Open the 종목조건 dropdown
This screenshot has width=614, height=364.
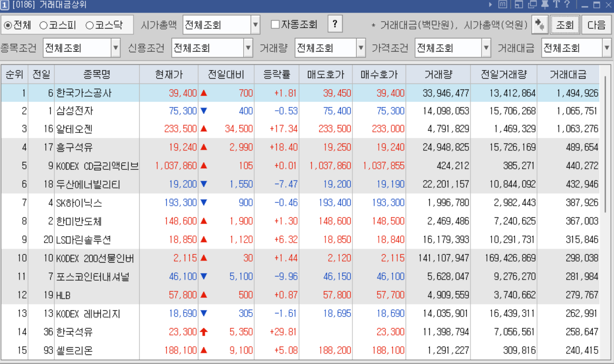[x=116, y=48]
